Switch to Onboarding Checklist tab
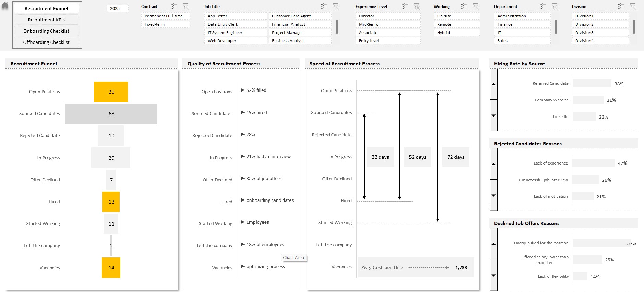Image resolution: width=644 pixels, height=292 pixels. pos(46,31)
